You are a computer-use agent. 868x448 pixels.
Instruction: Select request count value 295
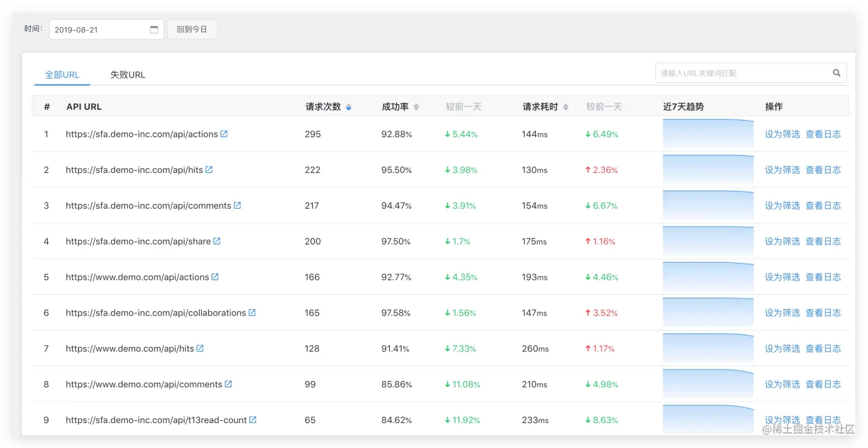coord(313,134)
